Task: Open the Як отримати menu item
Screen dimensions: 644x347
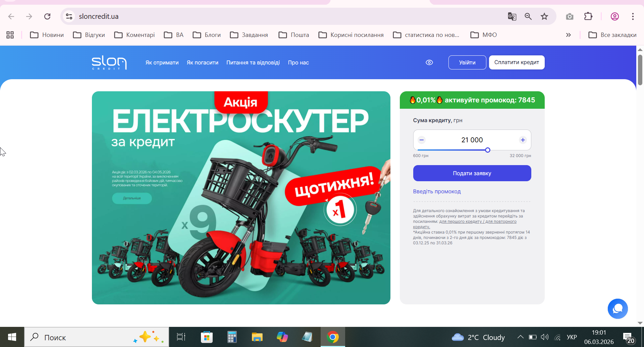Action: (162, 63)
